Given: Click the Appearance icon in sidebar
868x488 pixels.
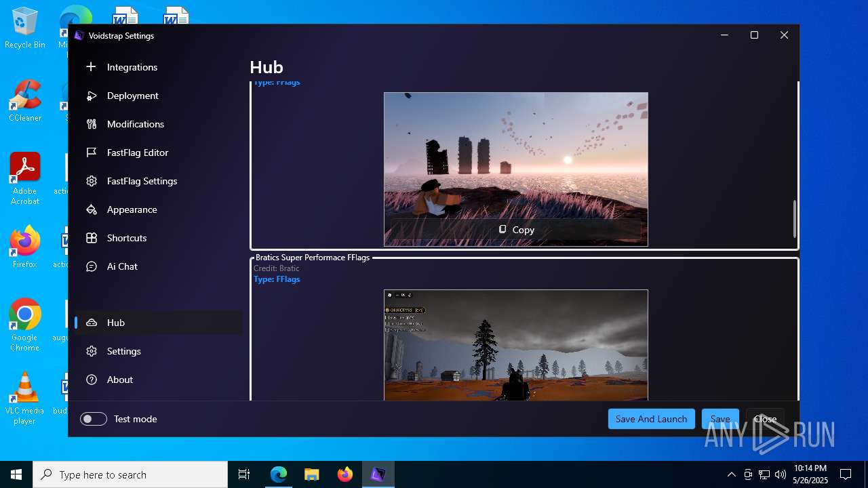Looking at the screenshot, I should pos(92,209).
